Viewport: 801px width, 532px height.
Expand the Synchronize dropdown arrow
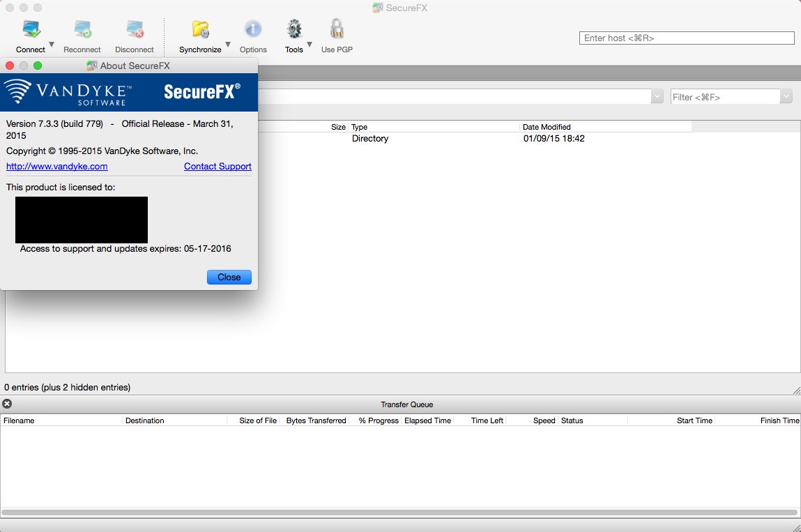click(228, 45)
